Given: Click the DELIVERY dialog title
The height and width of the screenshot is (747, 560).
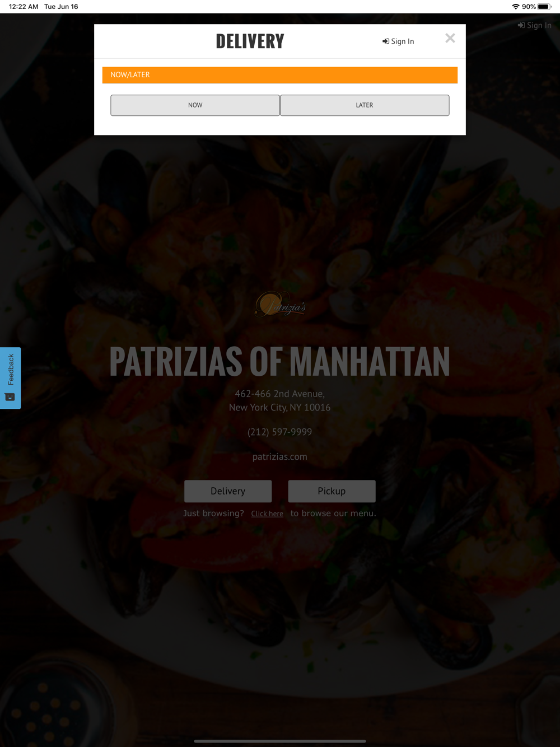Looking at the screenshot, I should (250, 41).
